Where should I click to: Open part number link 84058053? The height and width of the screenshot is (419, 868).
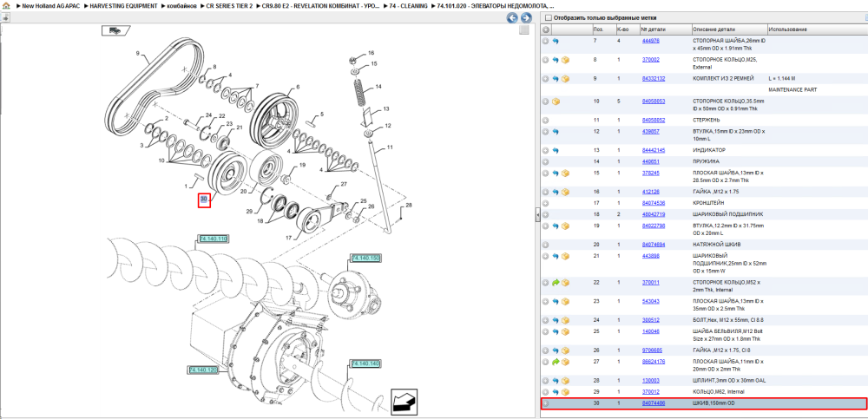tap(654, 101)
